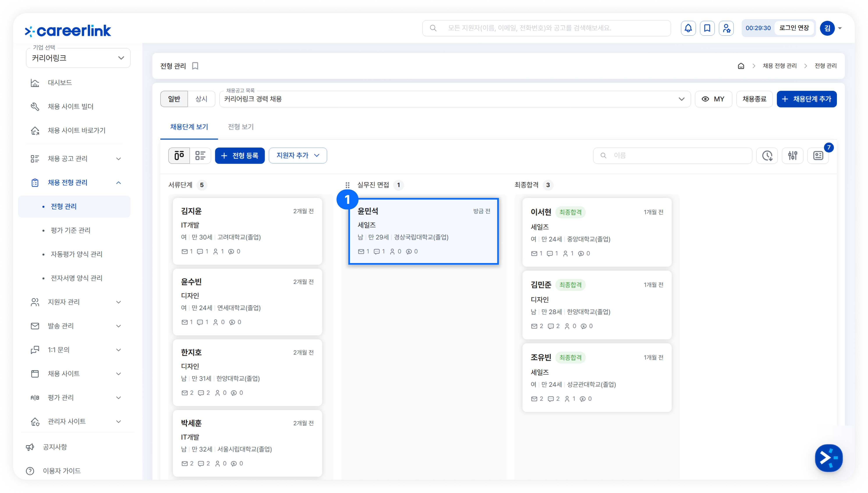Click the careerlink logo

pyautogui.click(x=68, y=31)
